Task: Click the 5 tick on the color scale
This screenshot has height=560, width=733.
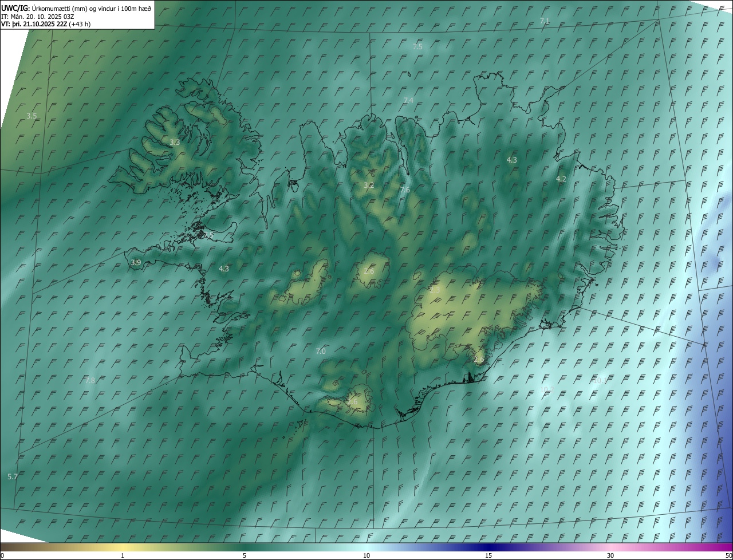Action: click(245, 555)
